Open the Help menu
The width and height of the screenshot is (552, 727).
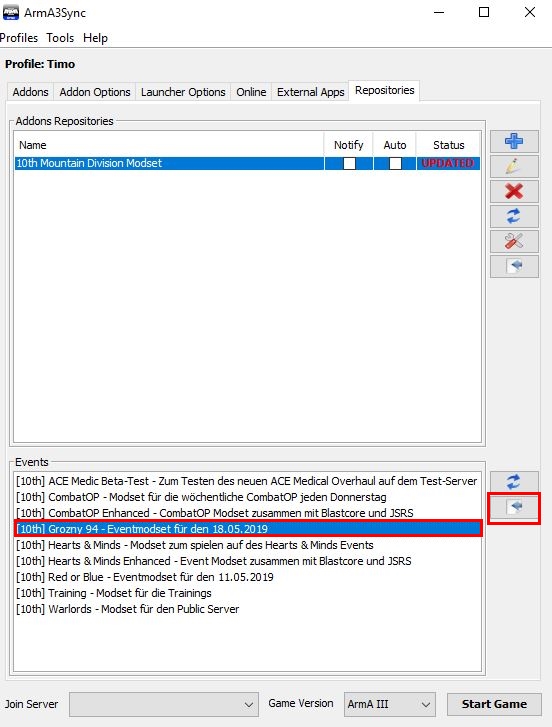pyautogui.click(x=95, y=38)
